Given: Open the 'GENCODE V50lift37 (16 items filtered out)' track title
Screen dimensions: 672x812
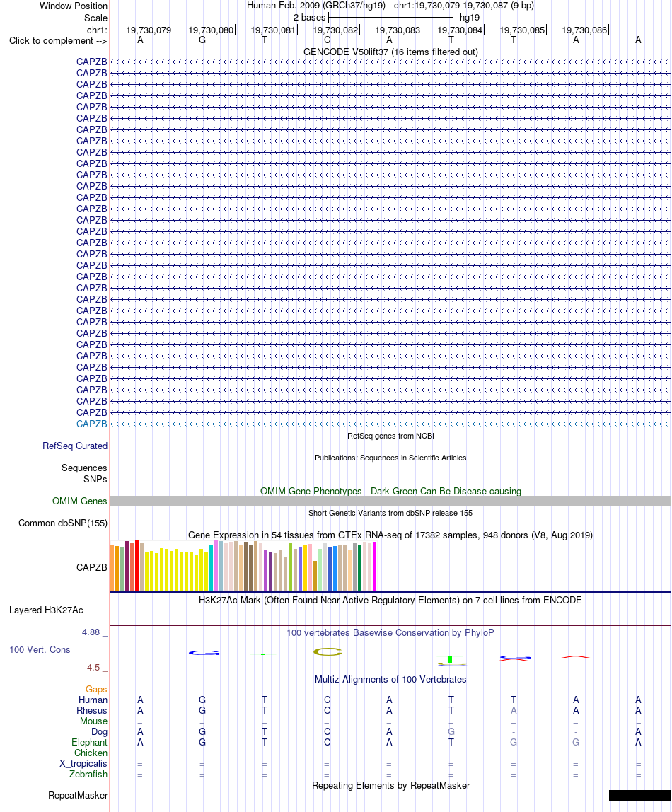Looking at the screenshot, I should [x=390, y=52].
